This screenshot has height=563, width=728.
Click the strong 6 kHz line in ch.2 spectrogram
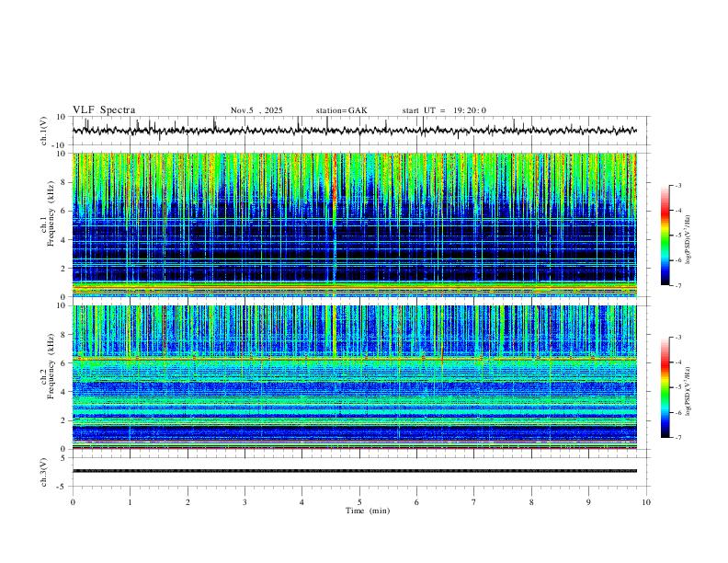point(355,359)
